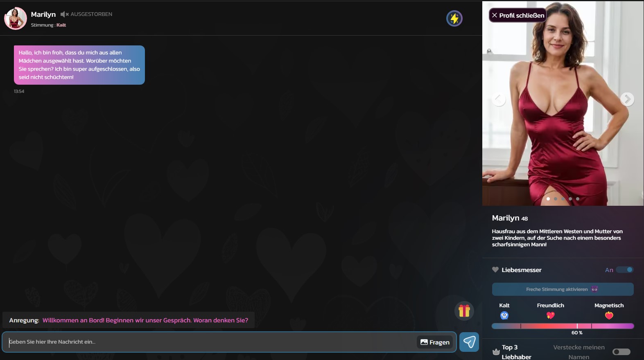
Task: Show next profile photo with right arrow
Action: [x=627, y=99]
